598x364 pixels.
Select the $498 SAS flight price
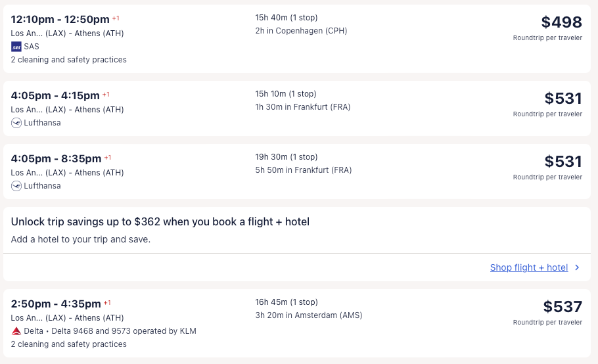point(561,22)
